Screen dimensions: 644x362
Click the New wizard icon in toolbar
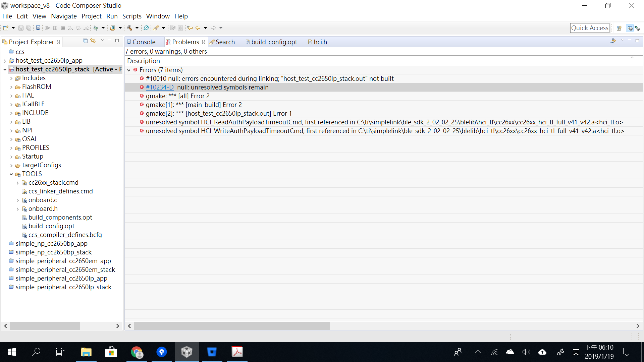[x=6, y=28]
